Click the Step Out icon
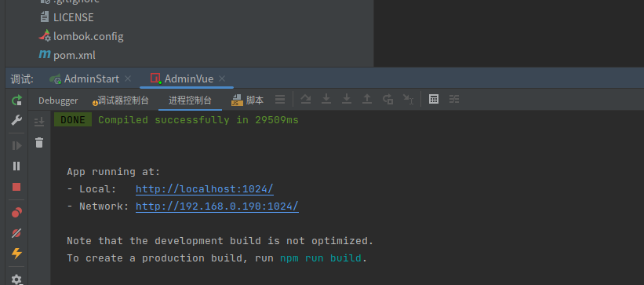This screenshot has height=285, width=644. pyautogui.click(x=367, y=99)
